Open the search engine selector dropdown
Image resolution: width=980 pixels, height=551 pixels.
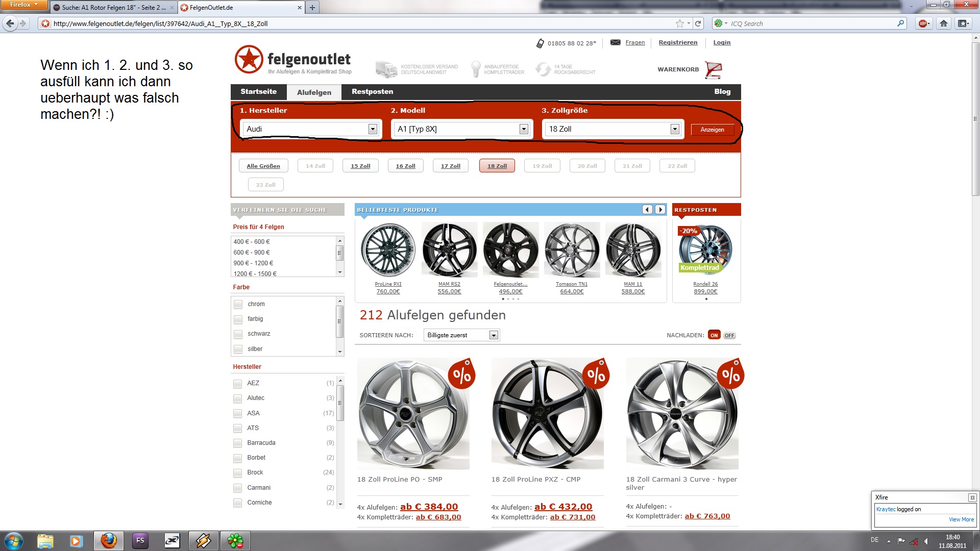[x=721, y=23]
